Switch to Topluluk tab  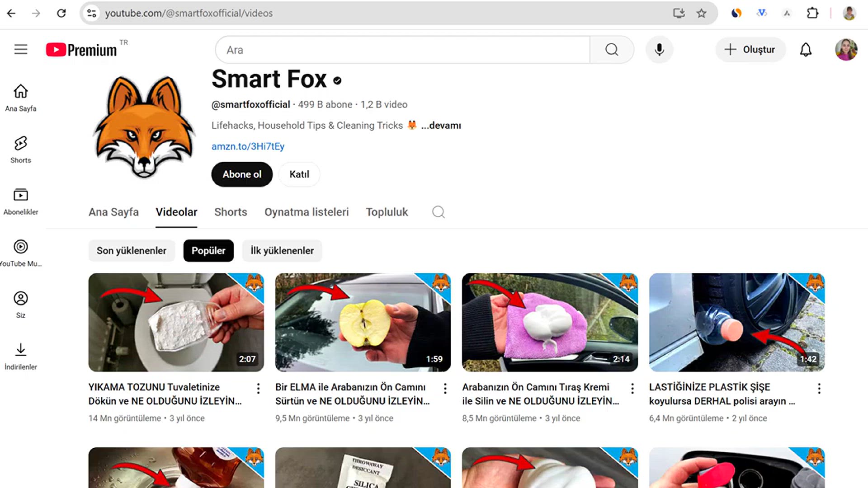pos(387,212)
